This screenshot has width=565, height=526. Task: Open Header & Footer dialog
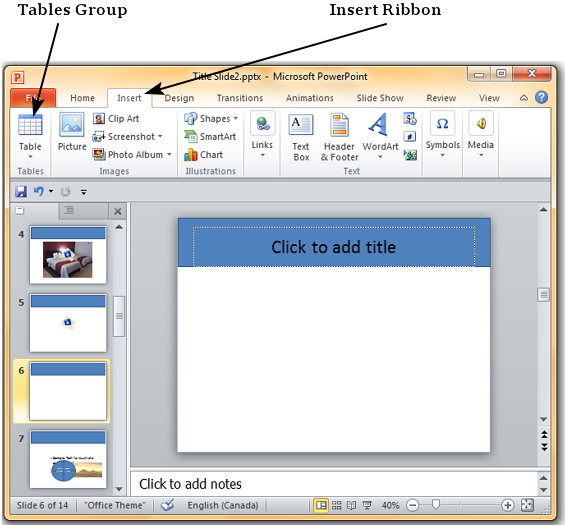(339, 137)
